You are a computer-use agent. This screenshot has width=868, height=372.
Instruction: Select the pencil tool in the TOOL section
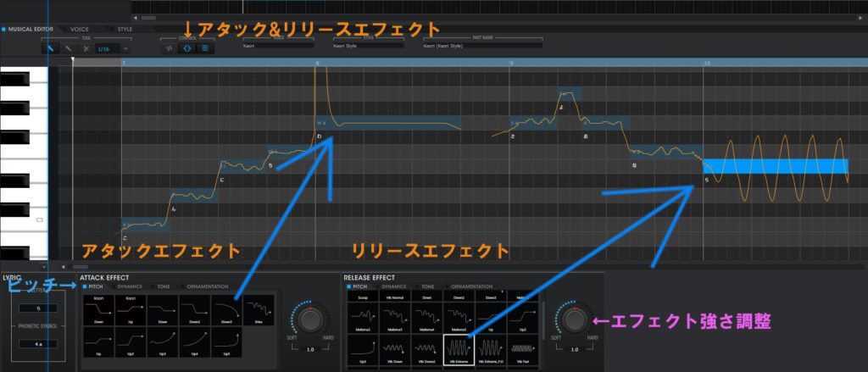click(x=69, y=49)
